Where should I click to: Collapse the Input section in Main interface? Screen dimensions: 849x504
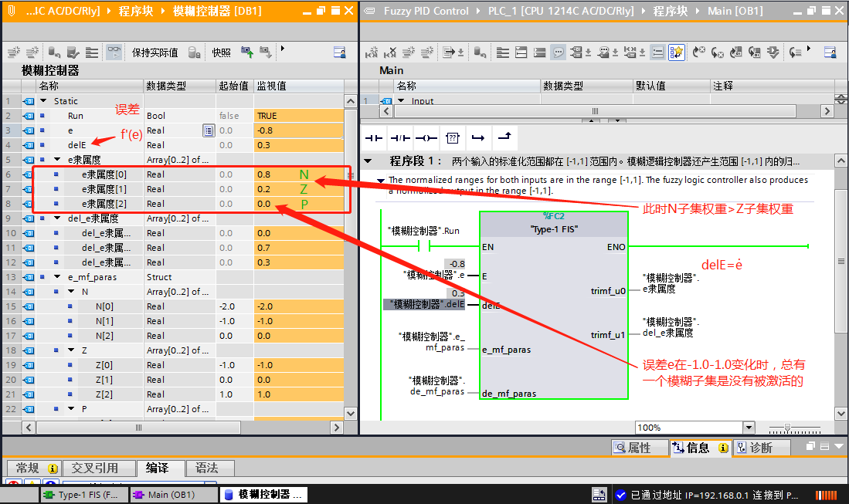tap(401, 101)
